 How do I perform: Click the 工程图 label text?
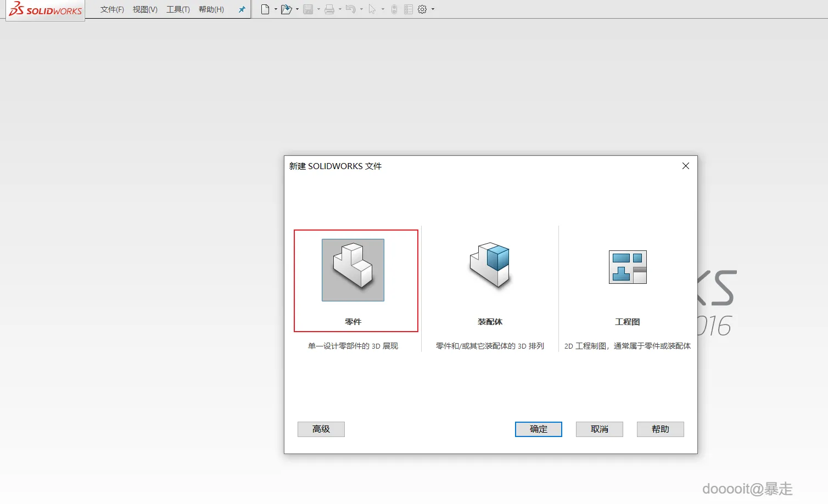click(x=628, y=322)
